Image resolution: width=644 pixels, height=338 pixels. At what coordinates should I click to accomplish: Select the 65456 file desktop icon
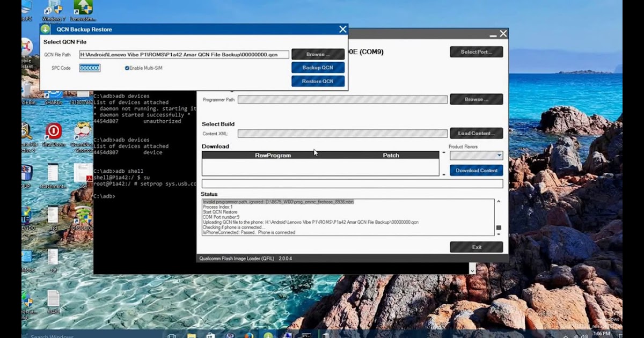53,302
